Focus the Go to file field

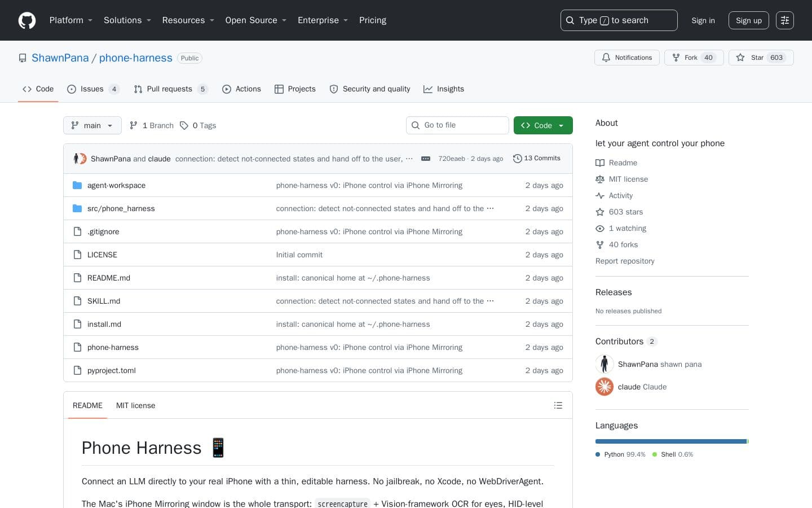457,125
